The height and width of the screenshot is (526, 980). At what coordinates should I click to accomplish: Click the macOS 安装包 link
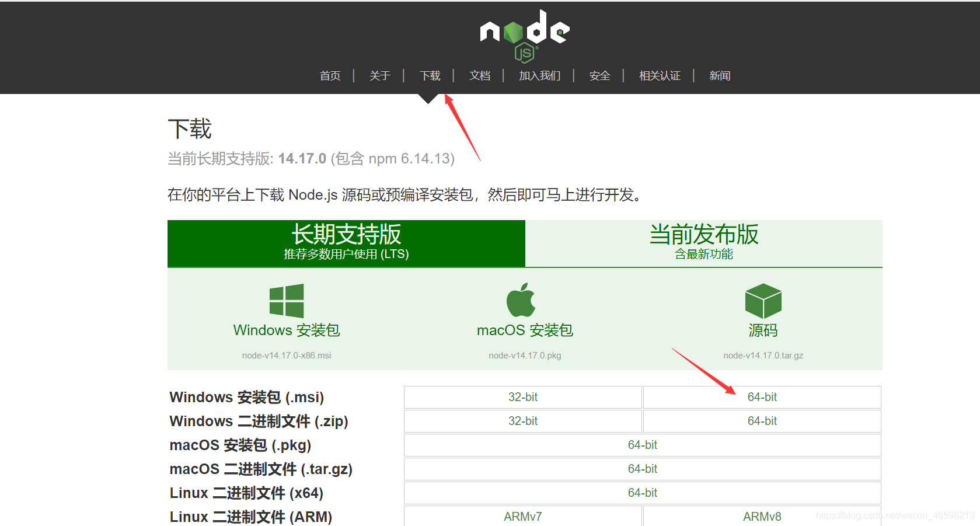point(525,330)
